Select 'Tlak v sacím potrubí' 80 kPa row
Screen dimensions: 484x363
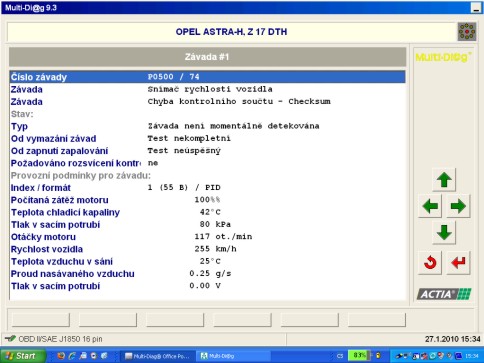coord(208,225)
